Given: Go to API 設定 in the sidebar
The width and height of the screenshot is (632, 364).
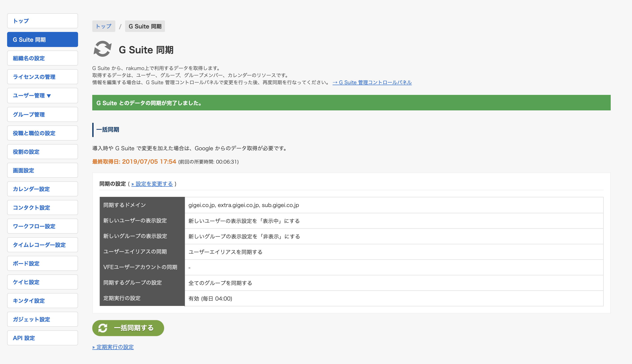Looking at the screenshot, I should 43,338.
